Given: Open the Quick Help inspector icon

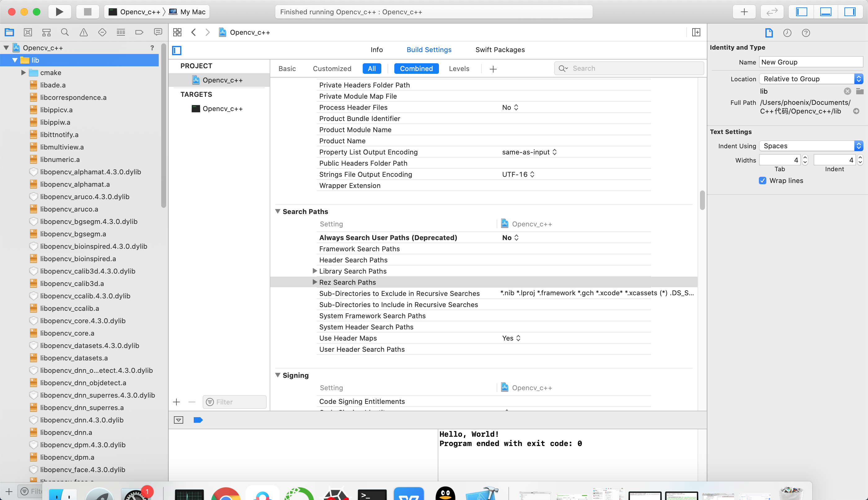Looking at the screenshot, I should coord(805,33).
